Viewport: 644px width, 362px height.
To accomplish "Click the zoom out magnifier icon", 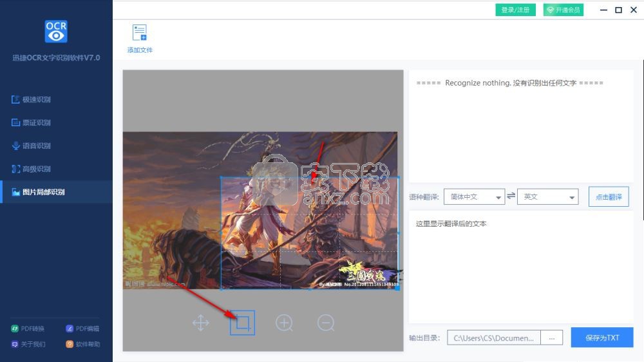I will 326,323.
